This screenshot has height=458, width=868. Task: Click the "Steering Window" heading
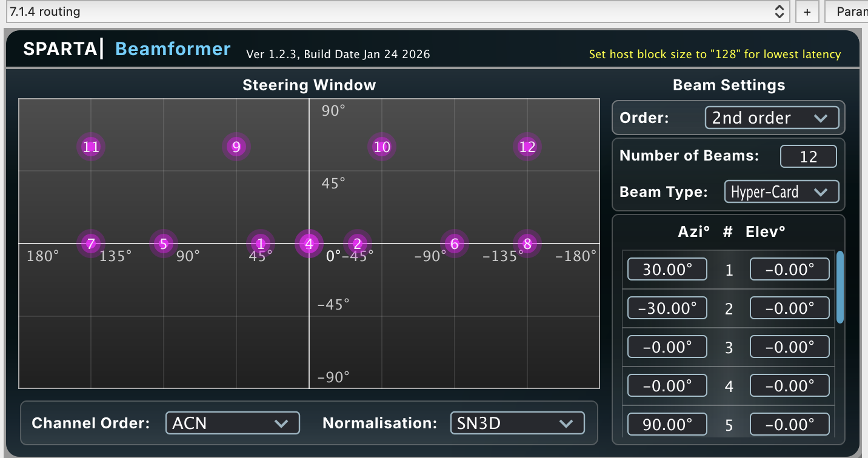tap(309, 85)
